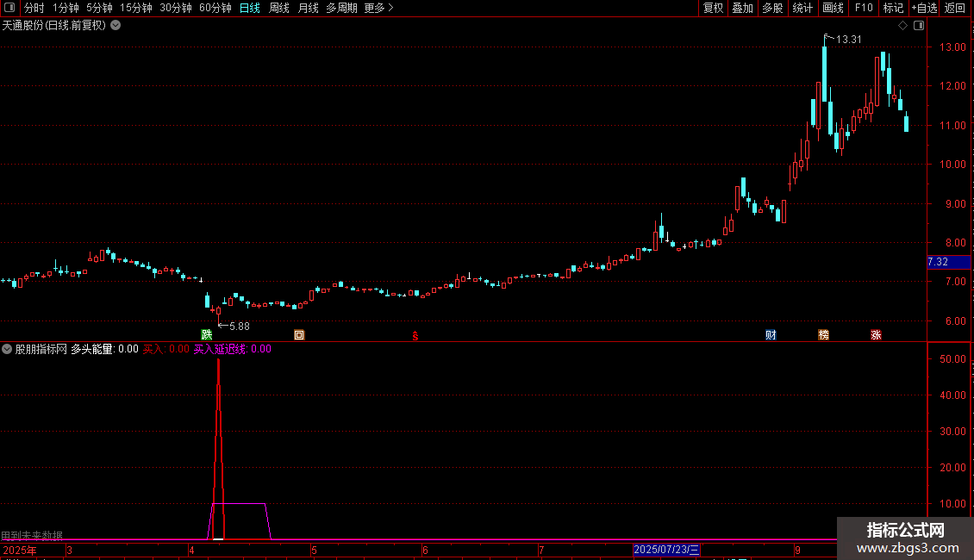Click the 13.00 price axis label

[x=952, y=47]
